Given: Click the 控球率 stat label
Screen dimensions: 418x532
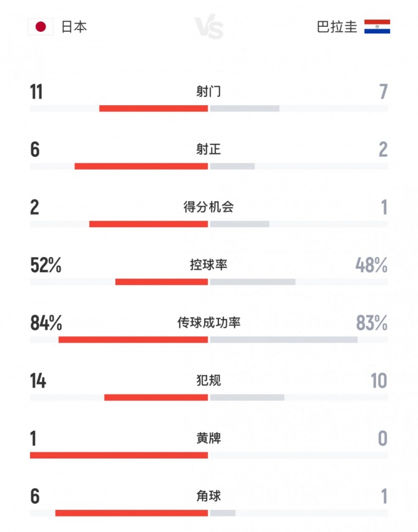Looking at the screenshot, I should coord(208,265).
